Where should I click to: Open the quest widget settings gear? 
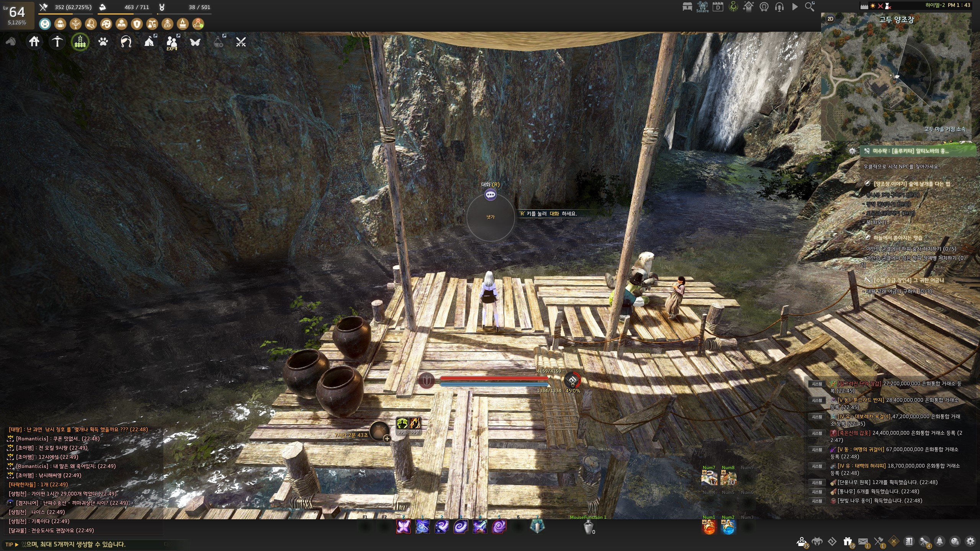click(852, 151)
